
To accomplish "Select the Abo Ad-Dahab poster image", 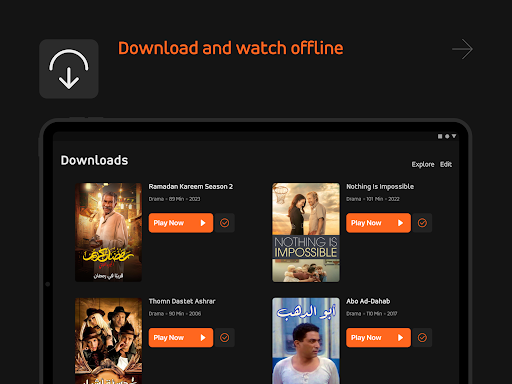I will pos(306,341).
